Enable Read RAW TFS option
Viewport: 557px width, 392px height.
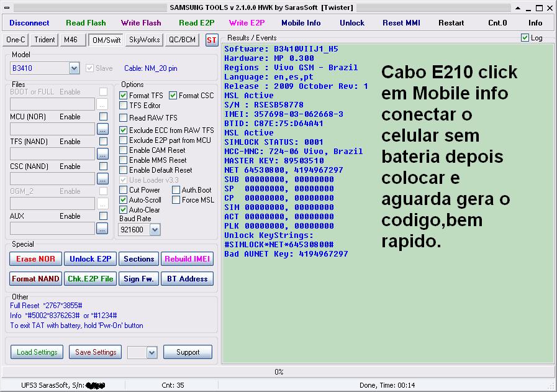124,117
